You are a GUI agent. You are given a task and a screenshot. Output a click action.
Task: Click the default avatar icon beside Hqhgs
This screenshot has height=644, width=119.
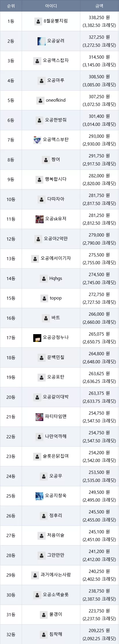point(44,278)
